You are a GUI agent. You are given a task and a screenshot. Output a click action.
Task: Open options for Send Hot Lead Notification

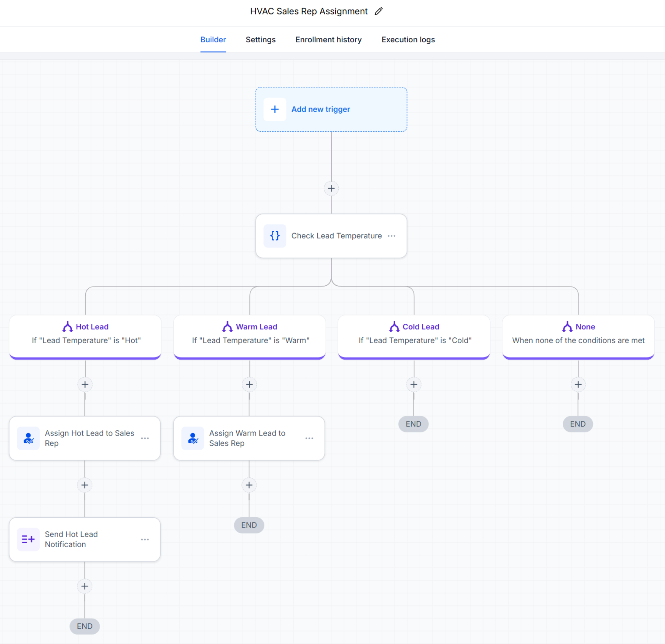(145, 539)
